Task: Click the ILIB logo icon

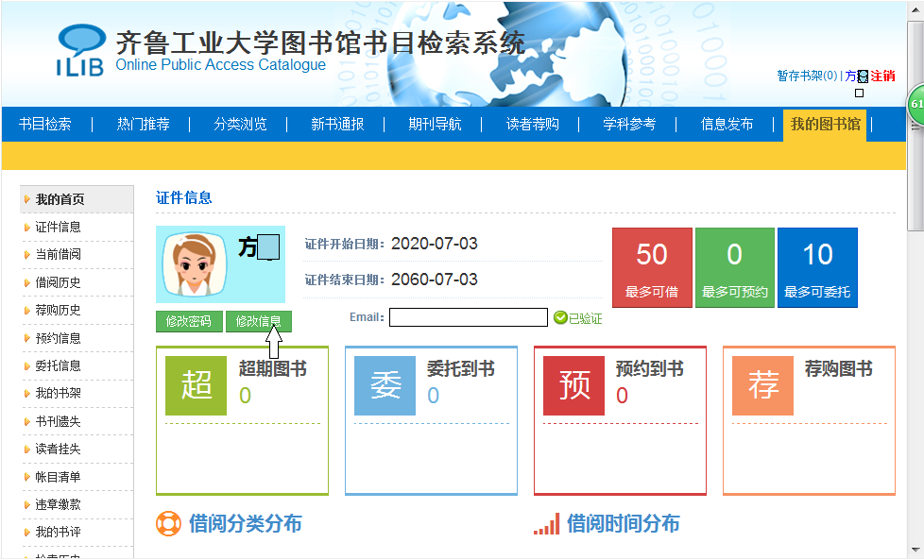Action: 82,50
